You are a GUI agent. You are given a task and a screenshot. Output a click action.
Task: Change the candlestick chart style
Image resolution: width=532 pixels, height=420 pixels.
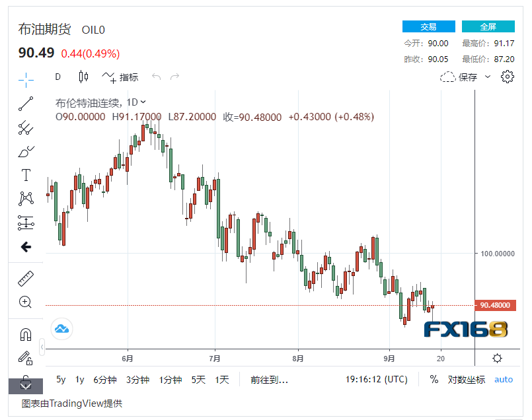point(83,77)
